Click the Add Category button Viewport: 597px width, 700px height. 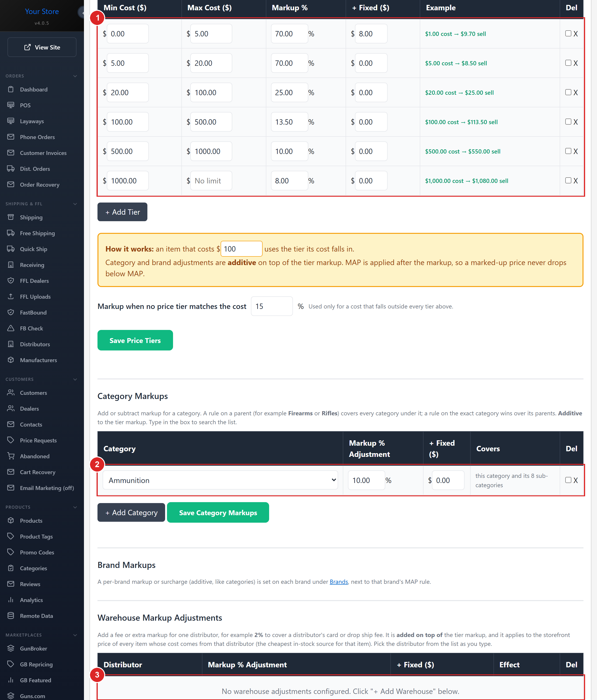coord(131,512)
